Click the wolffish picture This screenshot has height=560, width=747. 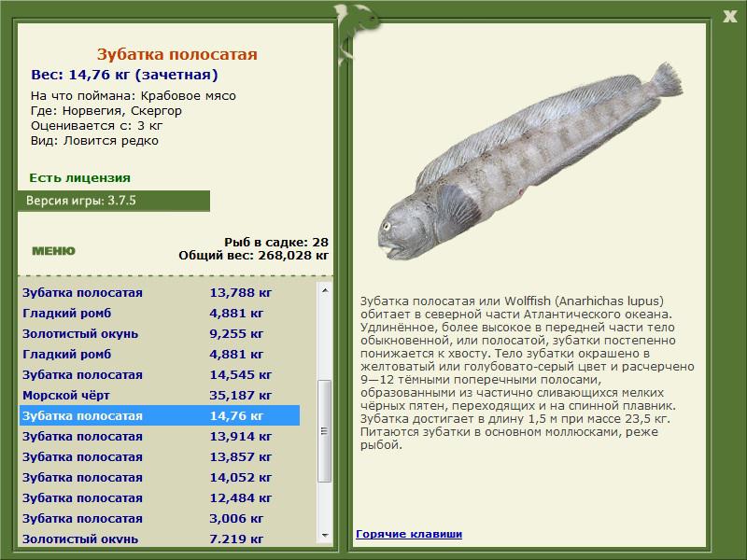point(531,161)
